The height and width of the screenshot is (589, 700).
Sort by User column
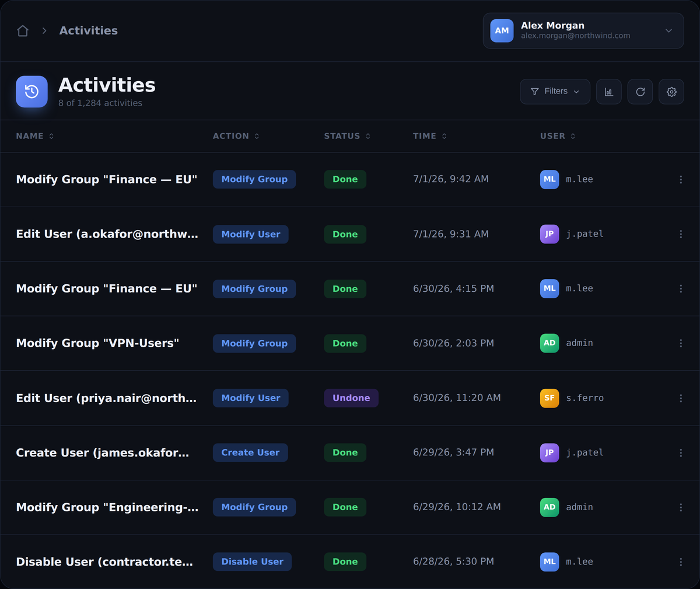click(558, 136)
